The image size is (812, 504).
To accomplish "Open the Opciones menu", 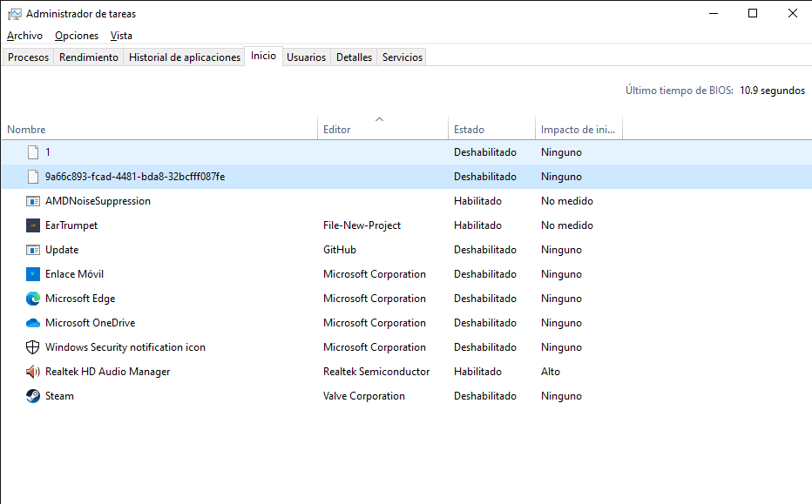I will click(77, 36).
